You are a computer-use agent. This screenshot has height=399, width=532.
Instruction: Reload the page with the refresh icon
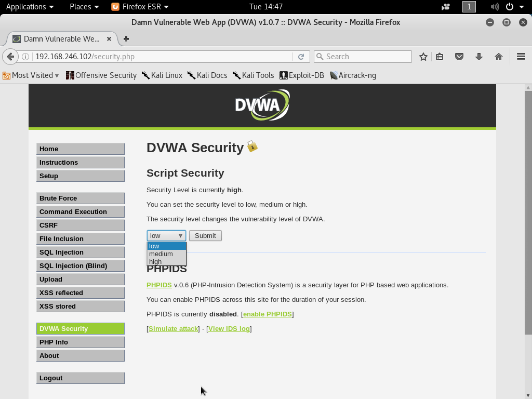302,56
